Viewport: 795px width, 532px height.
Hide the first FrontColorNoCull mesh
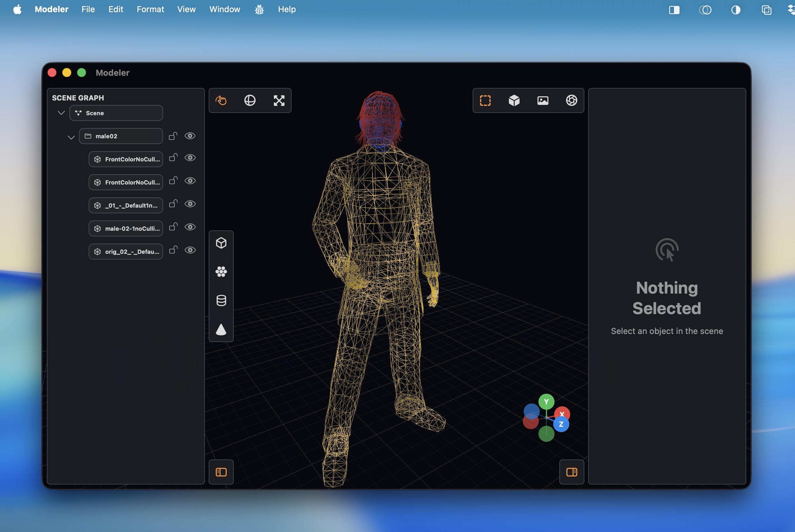190,158
